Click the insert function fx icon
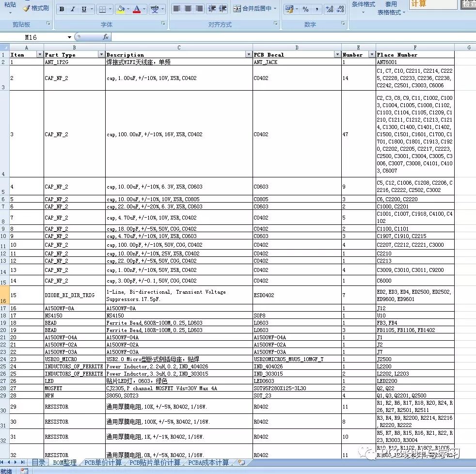The image size is (476, 474). pyautogui.click(x=106, y=37)
